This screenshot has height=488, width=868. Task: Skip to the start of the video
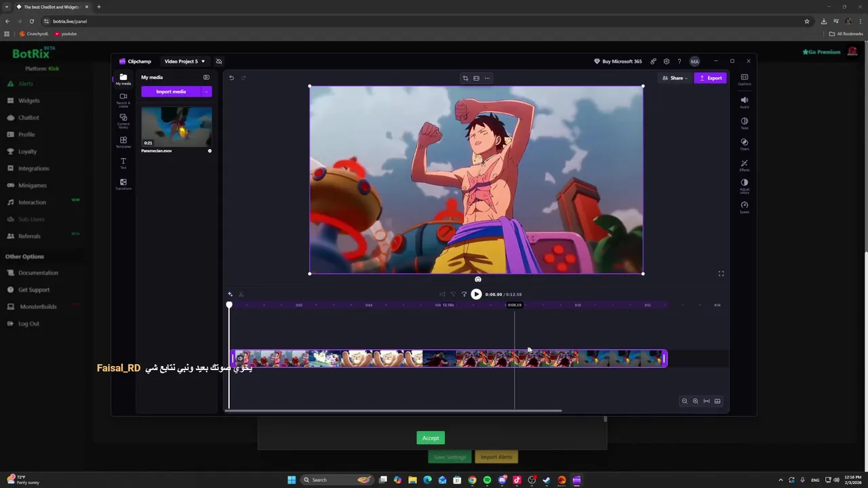click(442, 294)
